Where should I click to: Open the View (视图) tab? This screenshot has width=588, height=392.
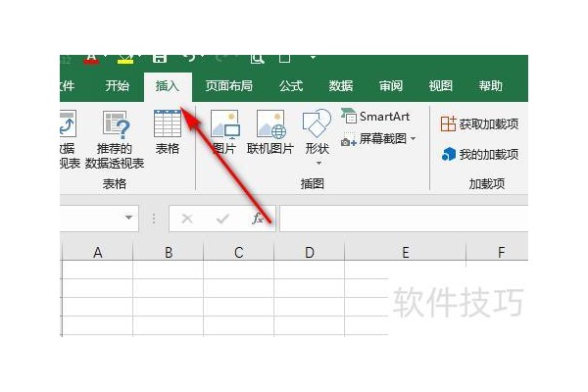pyautogui.click(x=441, y=86)
